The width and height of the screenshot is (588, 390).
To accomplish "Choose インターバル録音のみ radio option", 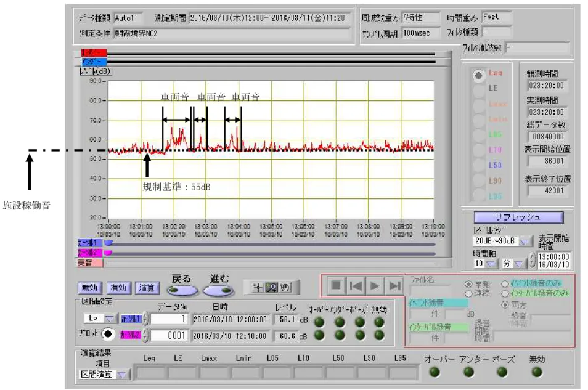I will point(505,293).
